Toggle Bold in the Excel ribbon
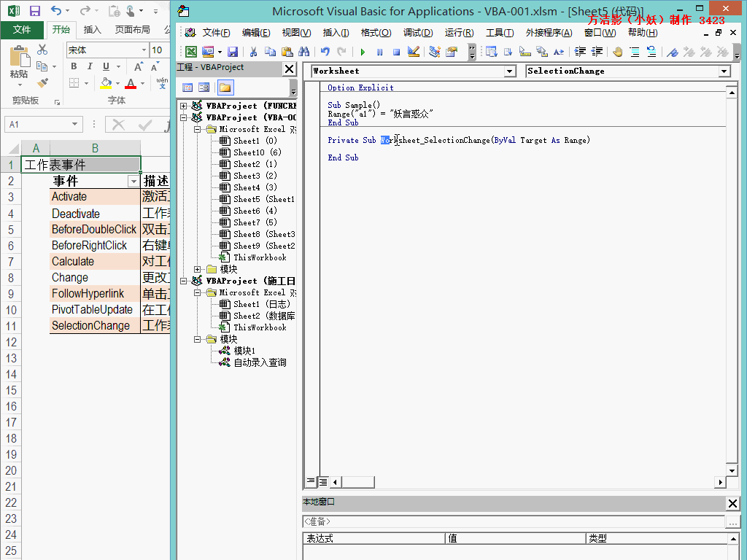 click(x=74, y=66)
